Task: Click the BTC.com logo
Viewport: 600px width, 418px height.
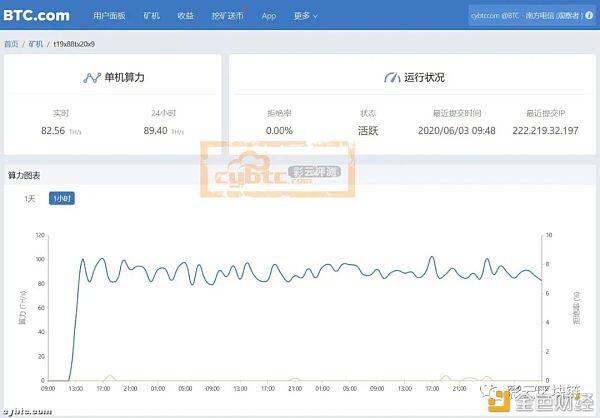Action: coord(36,15)
